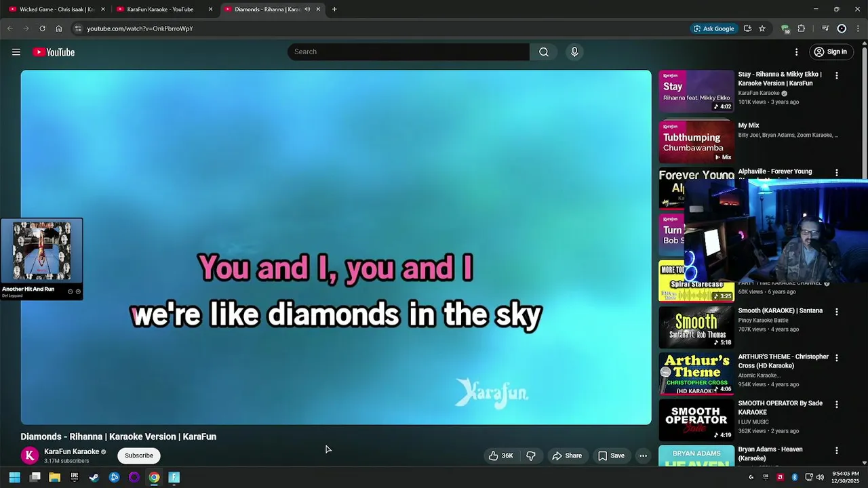
Task: Open Stay - Rihanna karaoke thumbnail
Action: click(696, 91)
